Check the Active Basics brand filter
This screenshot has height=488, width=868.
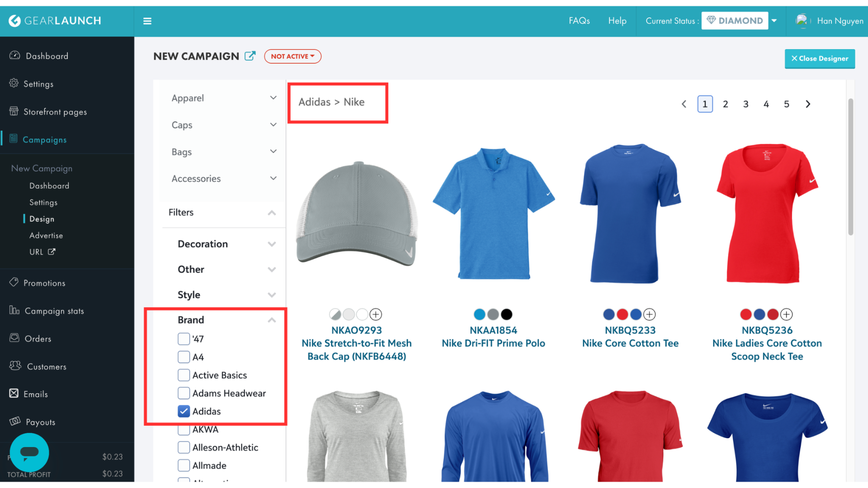pos(184,375)
